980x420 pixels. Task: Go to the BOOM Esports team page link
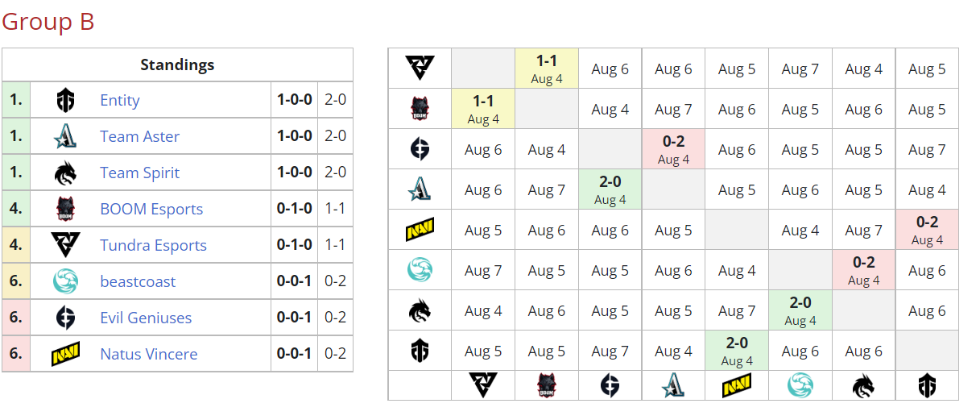tap(151, 210)
